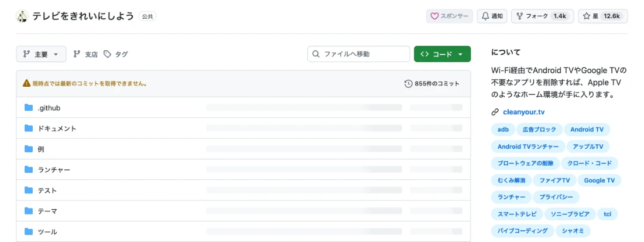Click the 通知 button
Viewport: 644px width, 242px height.
(x=492, y=16)
